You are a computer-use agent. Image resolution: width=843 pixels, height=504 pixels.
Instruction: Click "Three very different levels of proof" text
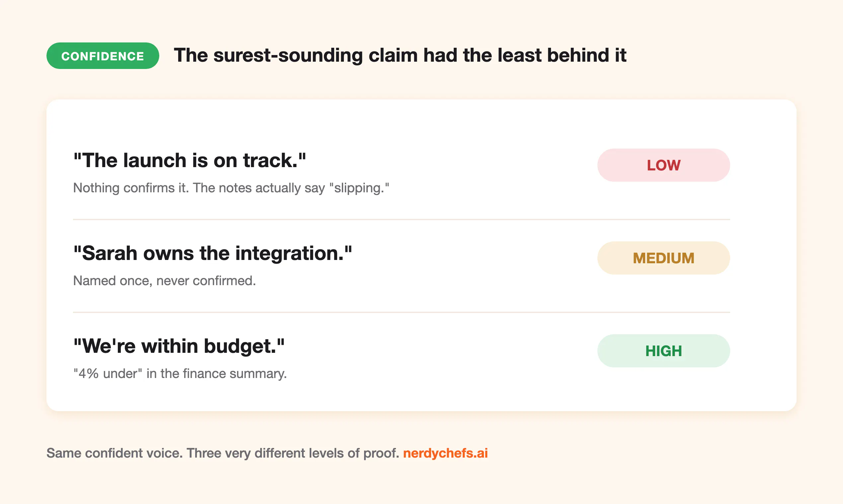click(x=293, y=453)
